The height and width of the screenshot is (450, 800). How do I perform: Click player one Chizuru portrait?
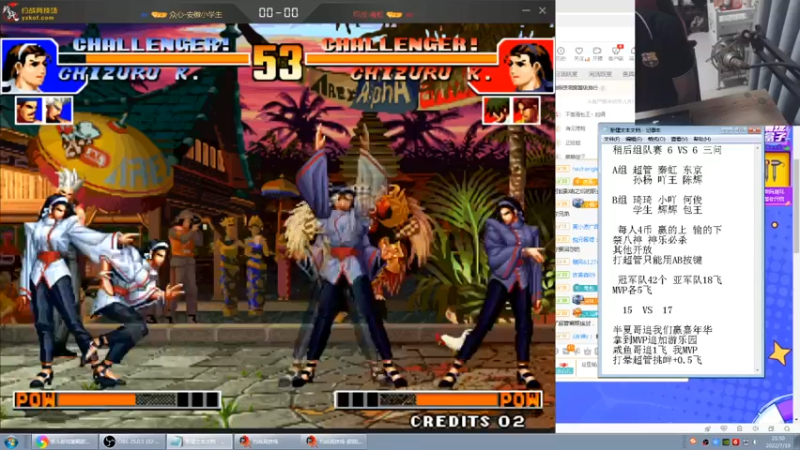point(29,66)
